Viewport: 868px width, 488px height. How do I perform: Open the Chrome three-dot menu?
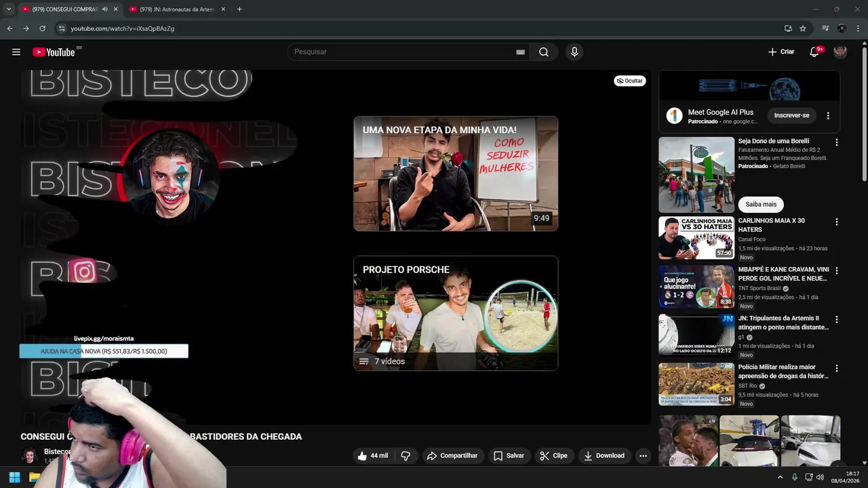pos(859,28)
